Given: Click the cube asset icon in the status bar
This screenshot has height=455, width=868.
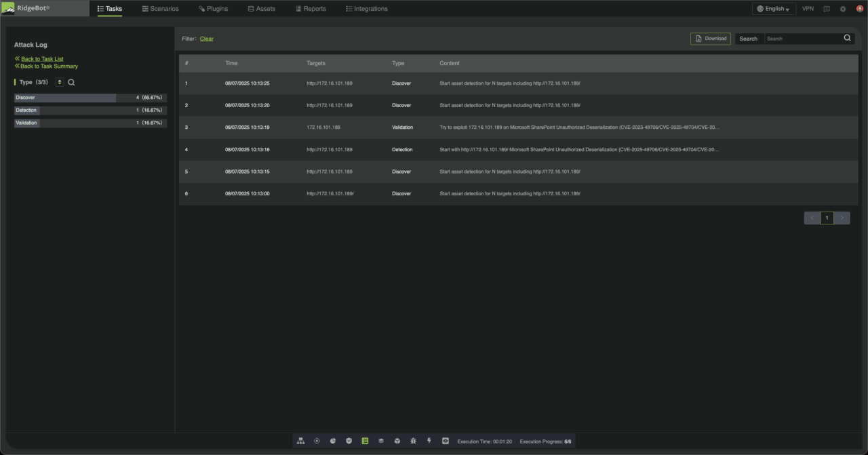Looking at the screenshot, I should point(397,441).
